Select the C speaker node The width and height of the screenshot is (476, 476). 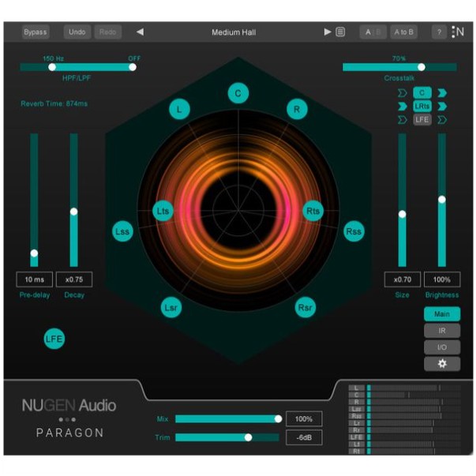pyautogui.click(x=238, y=93)
